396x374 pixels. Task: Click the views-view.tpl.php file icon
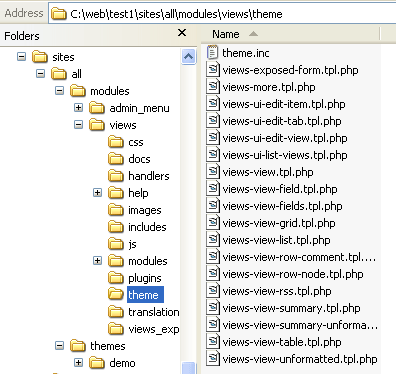(213, 172)
